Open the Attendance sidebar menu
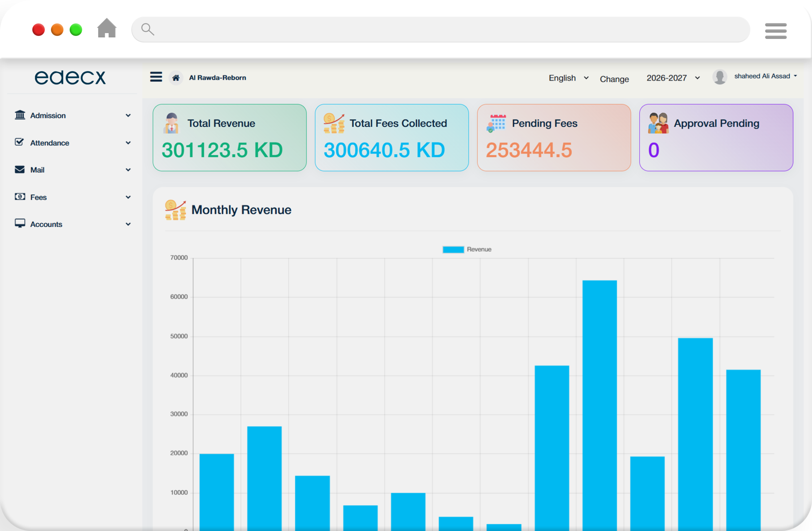The height and width of the screenshot is (531, 812). point(73,143)
